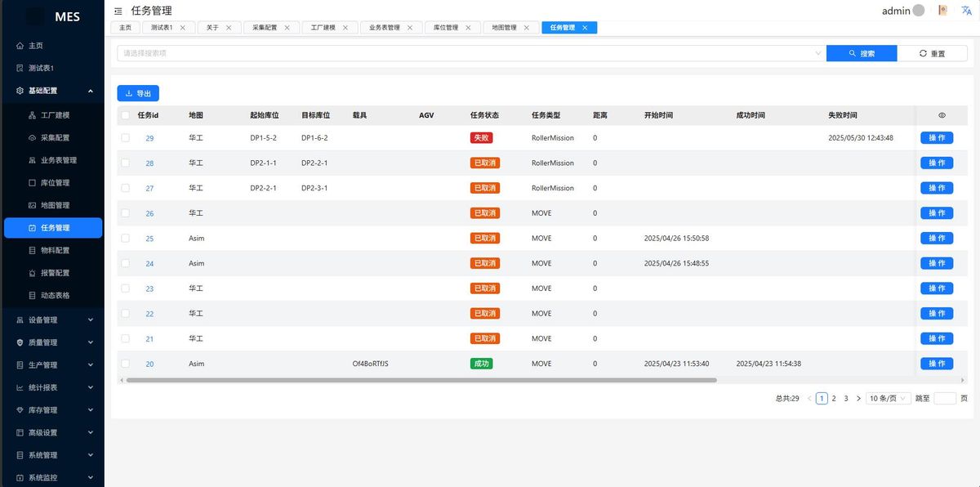The width and height of the screenshot is (980, 487).
Task: Tick the checkbox for task 24
Action: coord(125,263)
